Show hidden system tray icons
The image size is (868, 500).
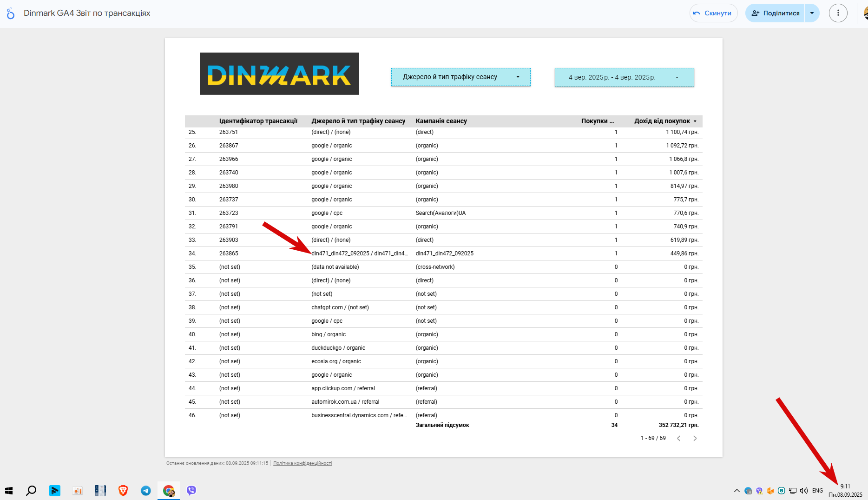(737, 491)
